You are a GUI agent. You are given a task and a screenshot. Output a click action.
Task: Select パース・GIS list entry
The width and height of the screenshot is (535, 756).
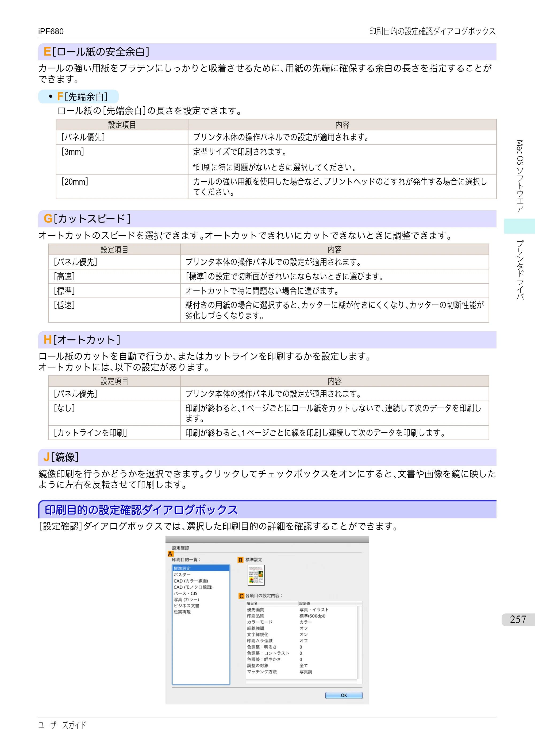click(x=201, y=593)
